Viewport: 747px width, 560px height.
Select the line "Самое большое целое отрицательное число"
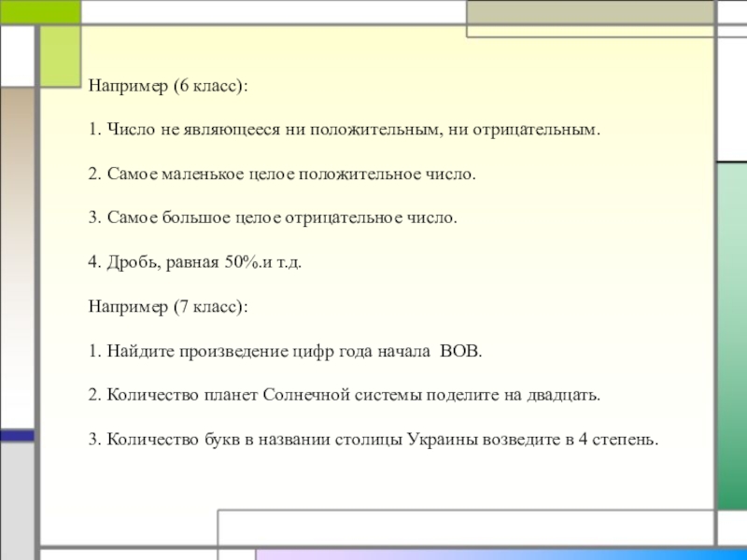(x=274, y=218)
